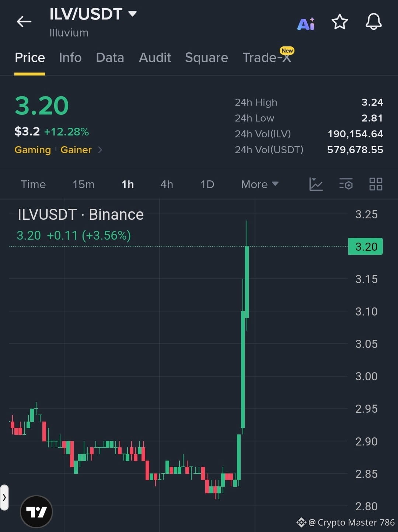Select the 4h interval
The width and height of the screenshot is (398, 532).
pos(167,184)
